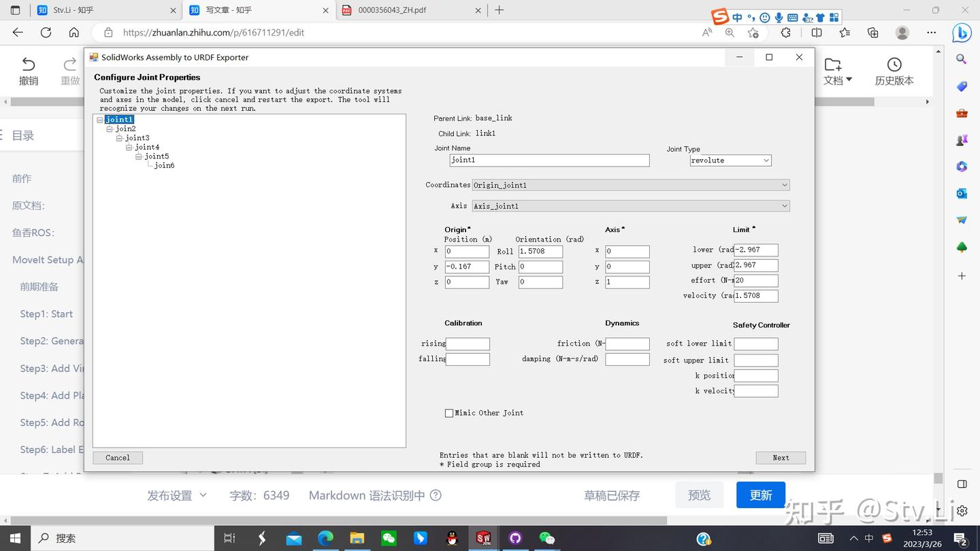Open the 历史版本 history clock icon
Image resolution: width=980 pixels, height=551 pixels.
click(x=894, y=65)
